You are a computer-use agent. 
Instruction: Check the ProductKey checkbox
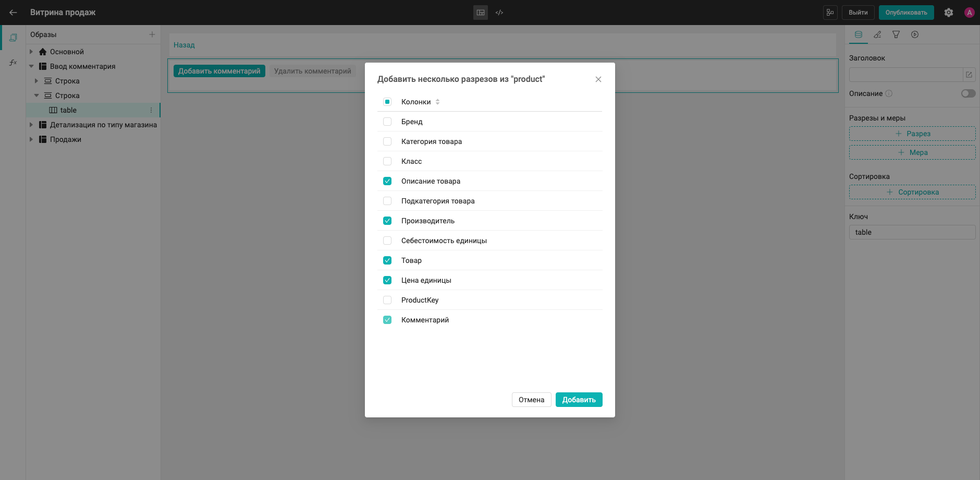coord(387,300)
